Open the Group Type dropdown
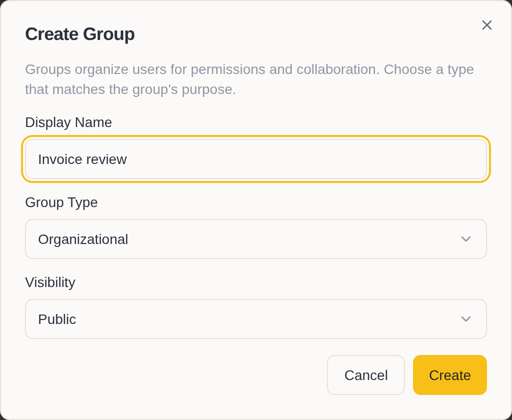This screenshot has width=512, height=420. pos(256,239)
